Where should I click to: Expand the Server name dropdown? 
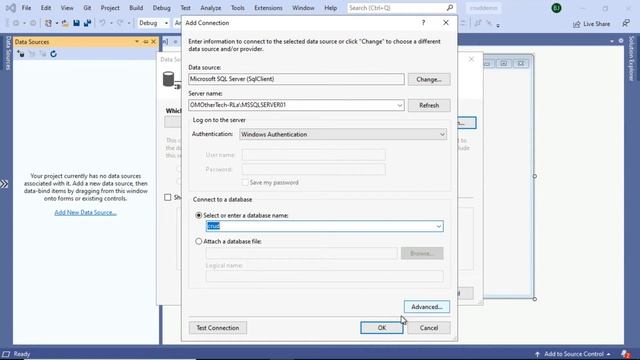(400, 105)
